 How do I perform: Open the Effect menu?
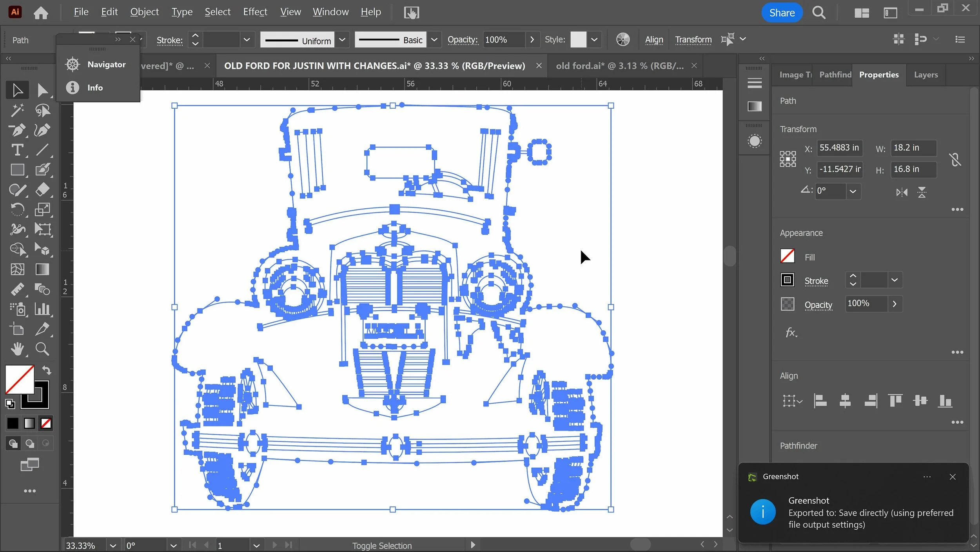[x=255, y=12]
